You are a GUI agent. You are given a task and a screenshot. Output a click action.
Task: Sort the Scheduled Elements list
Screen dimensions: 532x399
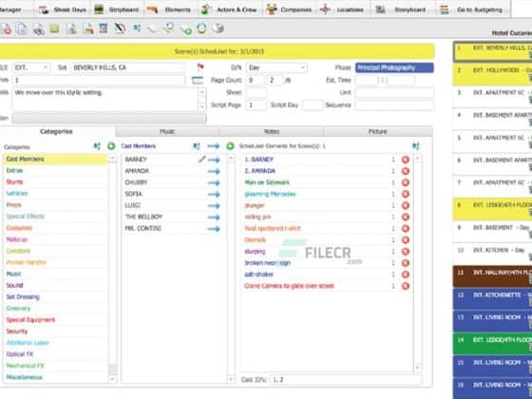pyautogui.click(x=416, y=146)
